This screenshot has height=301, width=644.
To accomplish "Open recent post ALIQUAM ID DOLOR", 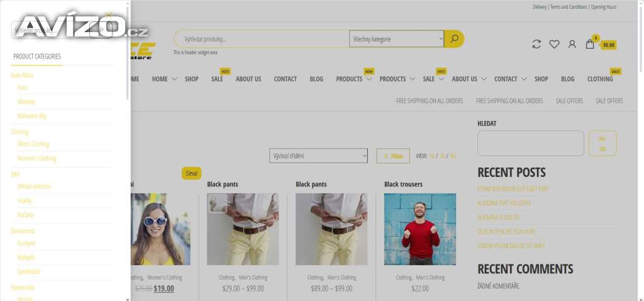I will point(498,217).
